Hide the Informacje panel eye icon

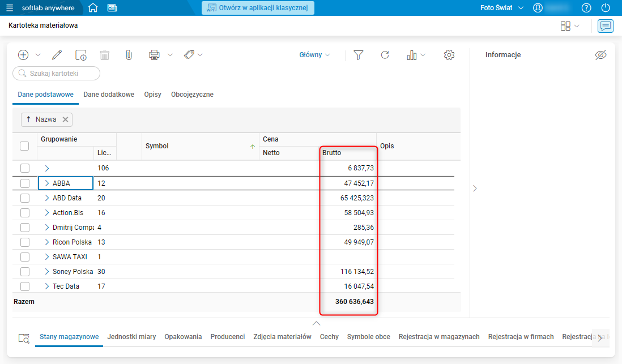600,55
